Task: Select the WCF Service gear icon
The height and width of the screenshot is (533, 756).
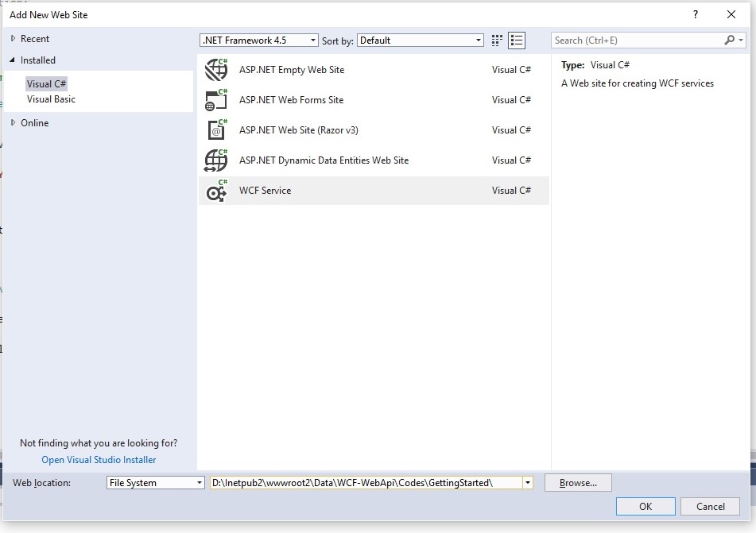Action: coord(216,191)
